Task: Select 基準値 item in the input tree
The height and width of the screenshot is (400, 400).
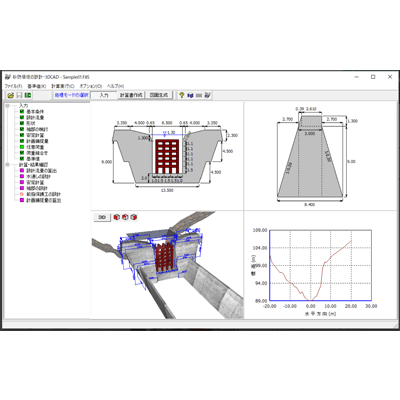Action: (33, 159)
